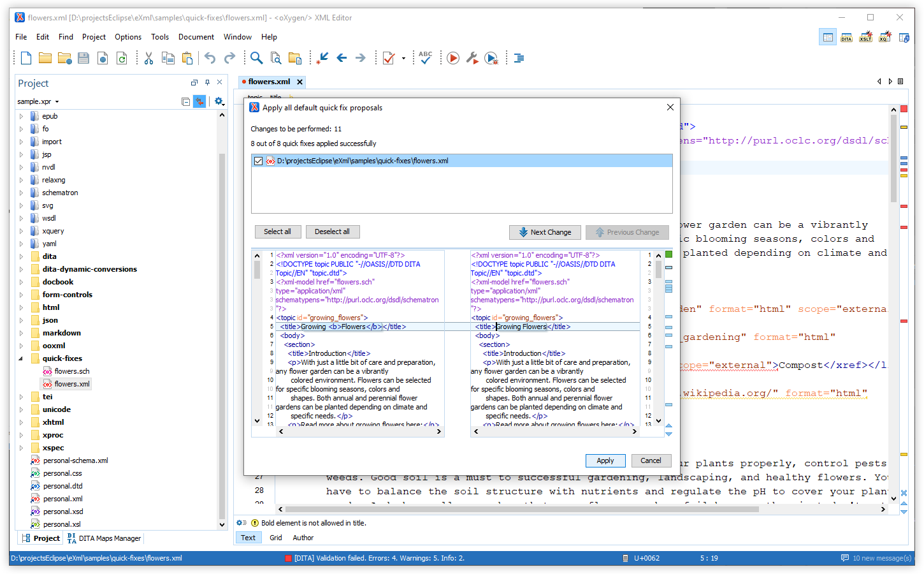The width and height of the screenshot is (924, 574).
Task: Expand the dita folder
Action: (x=21, y=256)
